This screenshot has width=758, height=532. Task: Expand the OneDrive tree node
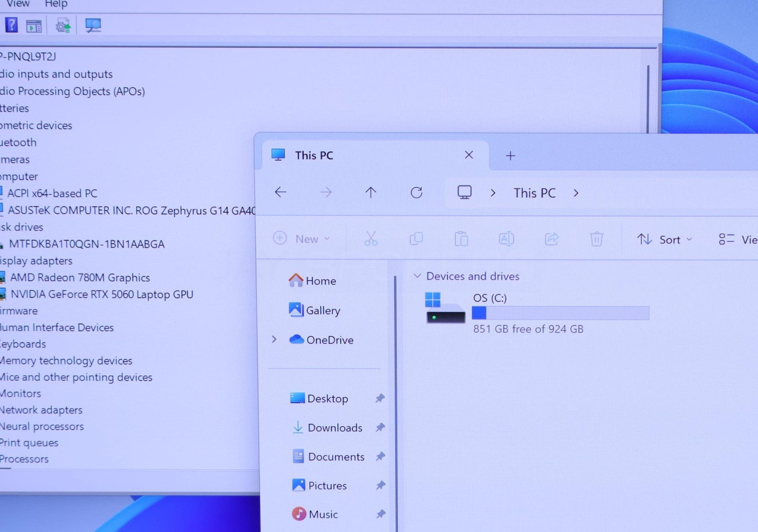[x=274, y=339]
